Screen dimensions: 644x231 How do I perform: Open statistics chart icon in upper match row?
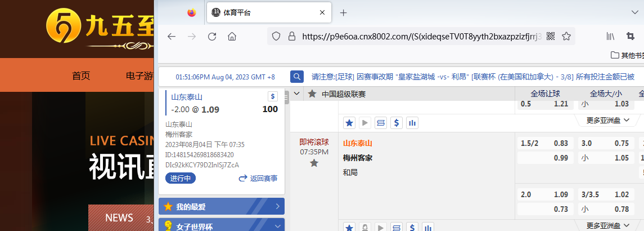pyautogui.click(x=412, y=122)
